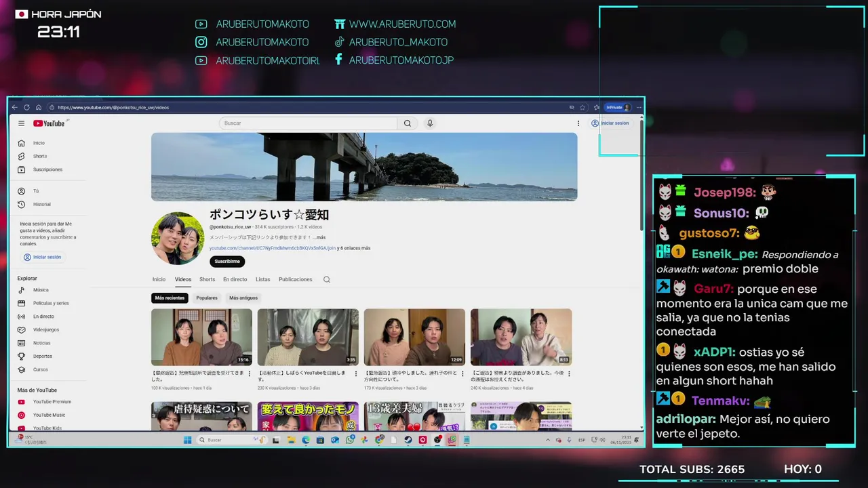Switch to the channel Inicio tab

[x=159, y=279]
